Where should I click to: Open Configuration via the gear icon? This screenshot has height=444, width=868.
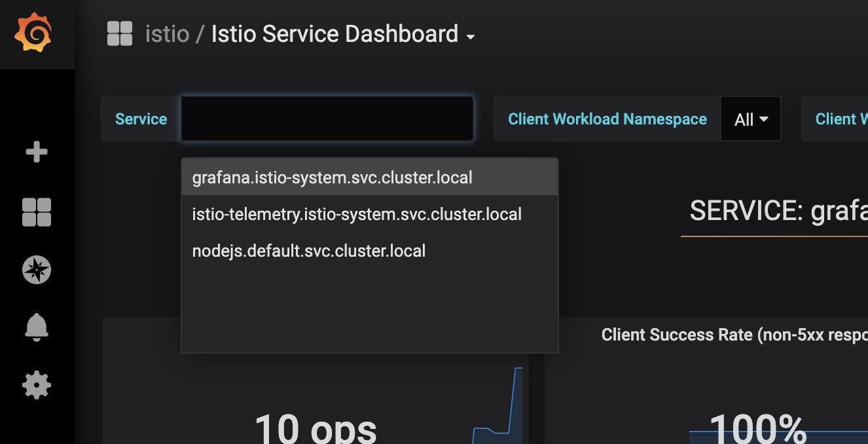(x=36, y=386)
